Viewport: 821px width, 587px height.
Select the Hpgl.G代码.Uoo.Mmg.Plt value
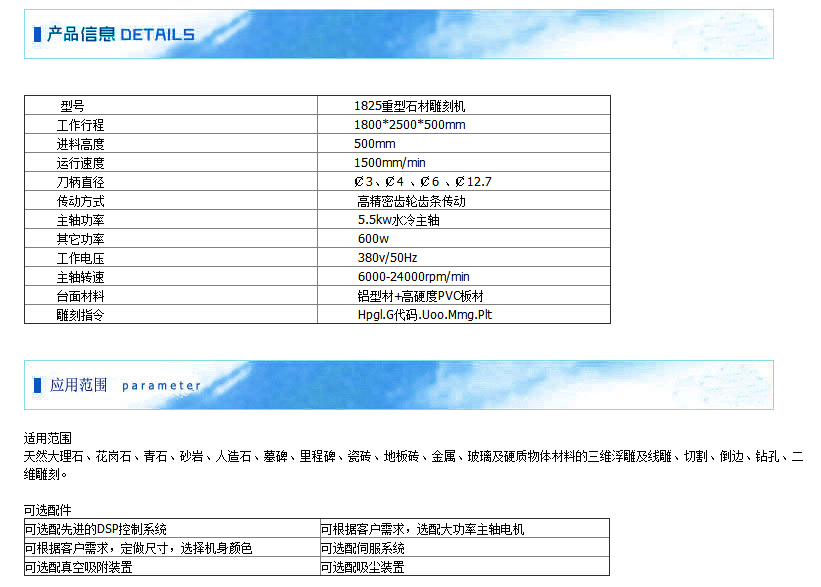pyautogui.click(x=425, y=315)
